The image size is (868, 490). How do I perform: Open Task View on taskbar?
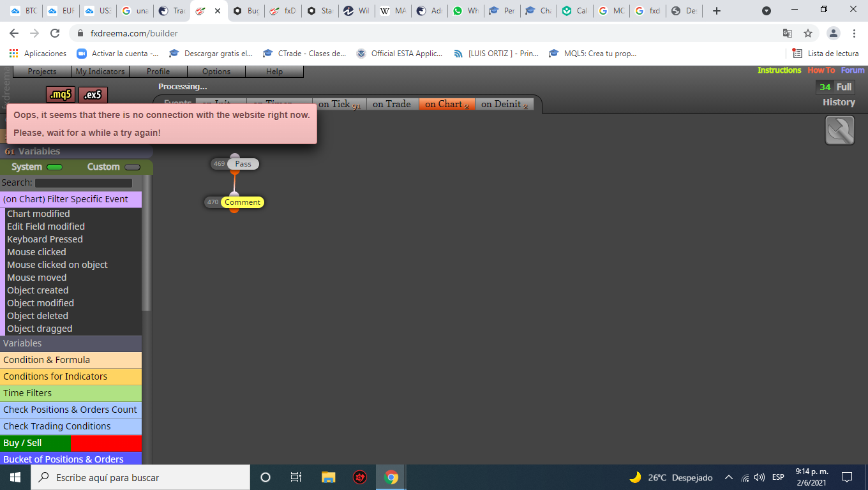coord(296,477)
